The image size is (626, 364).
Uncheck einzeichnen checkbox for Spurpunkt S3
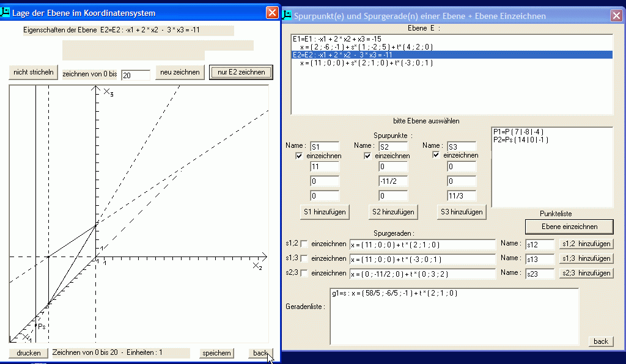(x=436, y=156)
